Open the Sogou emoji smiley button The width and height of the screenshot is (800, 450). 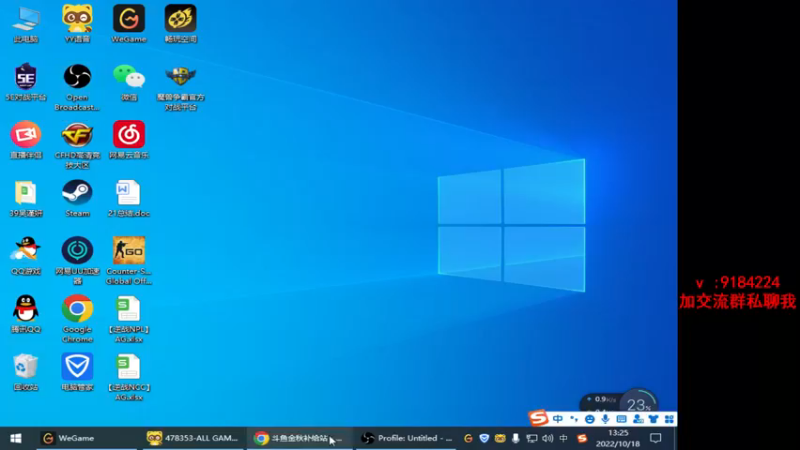point(590,419)
